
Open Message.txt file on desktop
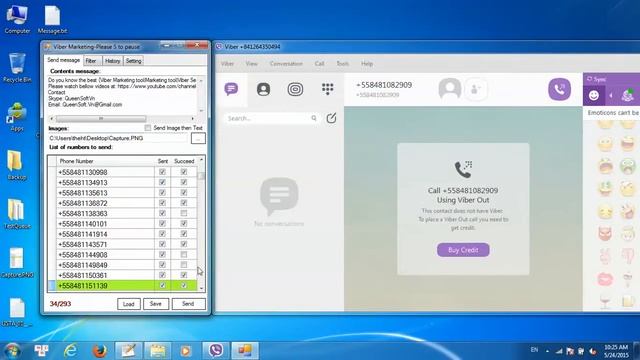[52, 19]
